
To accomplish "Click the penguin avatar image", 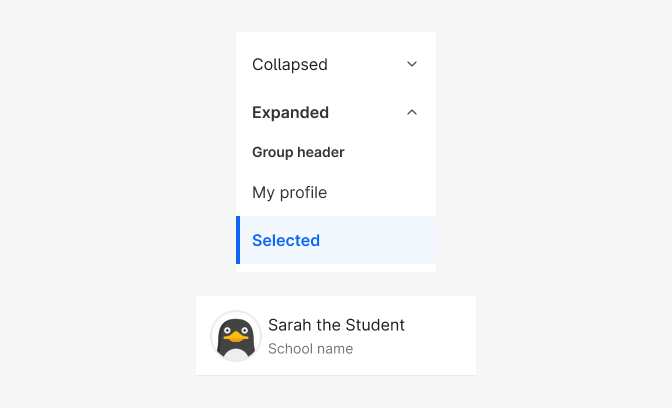I will coord(236,336).
